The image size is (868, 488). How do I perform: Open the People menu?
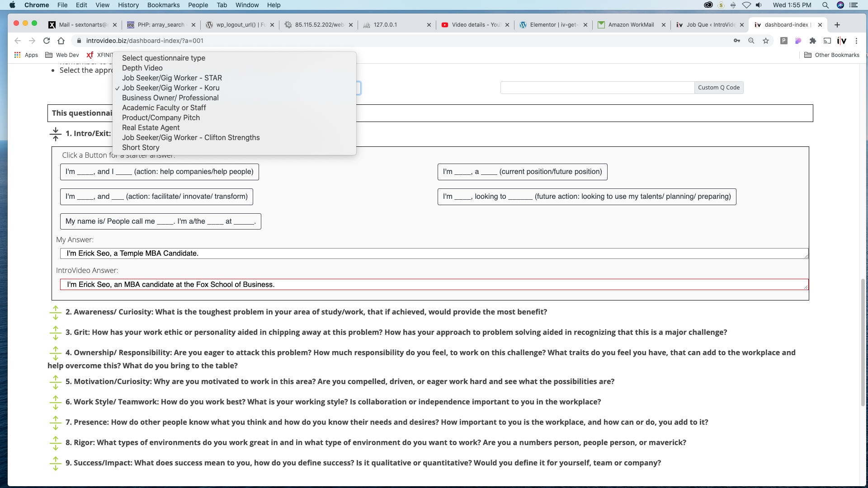point(198,5)
